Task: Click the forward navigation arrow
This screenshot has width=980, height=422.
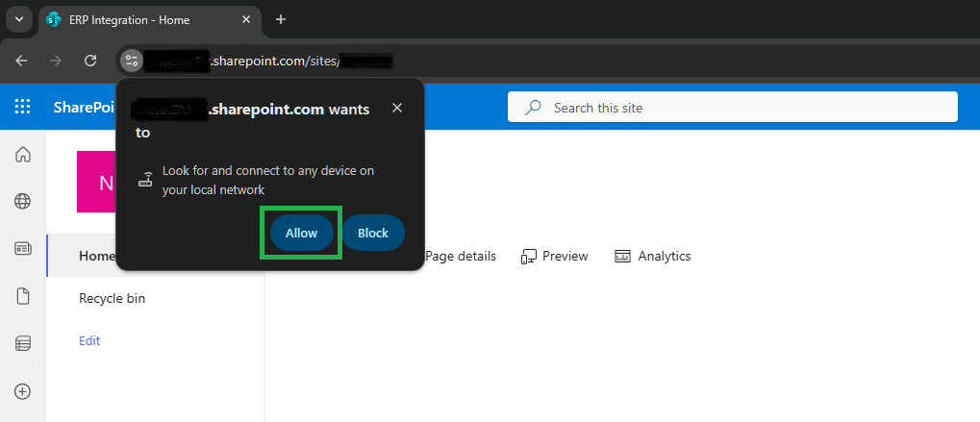Action: [x=56, y=61]
